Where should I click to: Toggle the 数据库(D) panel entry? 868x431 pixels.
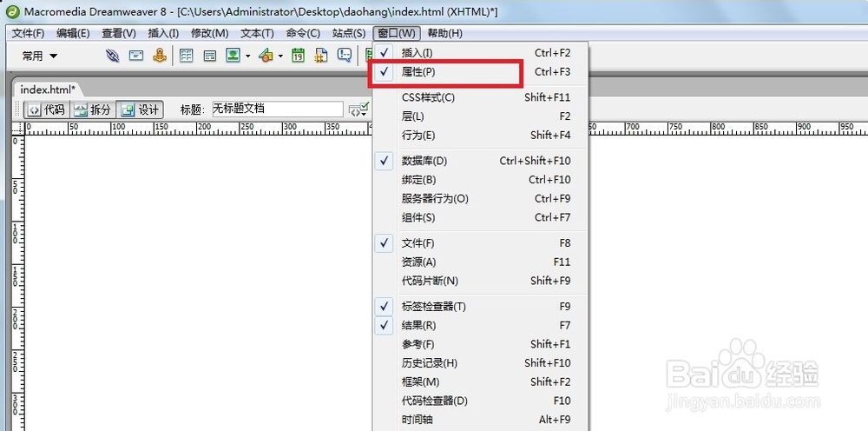click(481, 161)
